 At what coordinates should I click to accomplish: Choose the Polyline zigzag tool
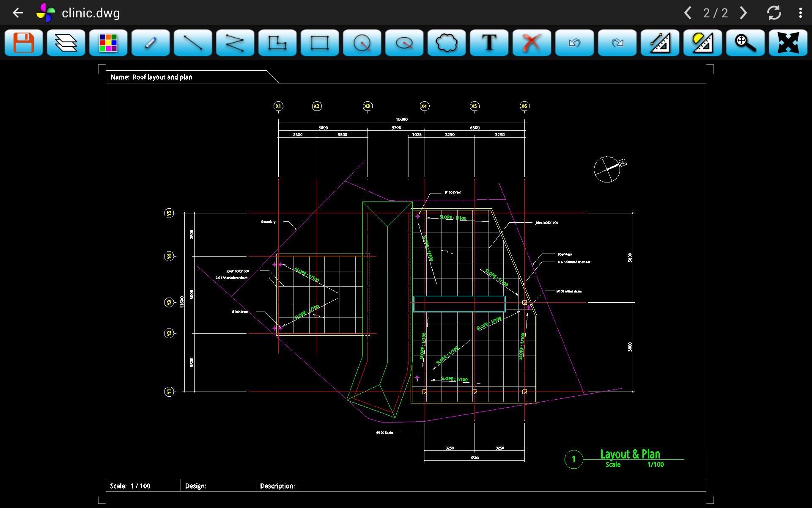[x=235, y=43]
